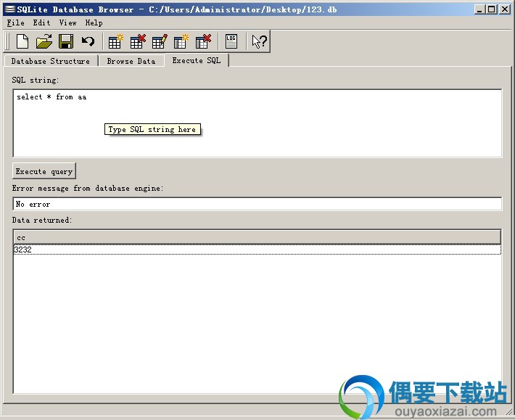
Task: Select the 3232 result row
Action: click(257, 250)
